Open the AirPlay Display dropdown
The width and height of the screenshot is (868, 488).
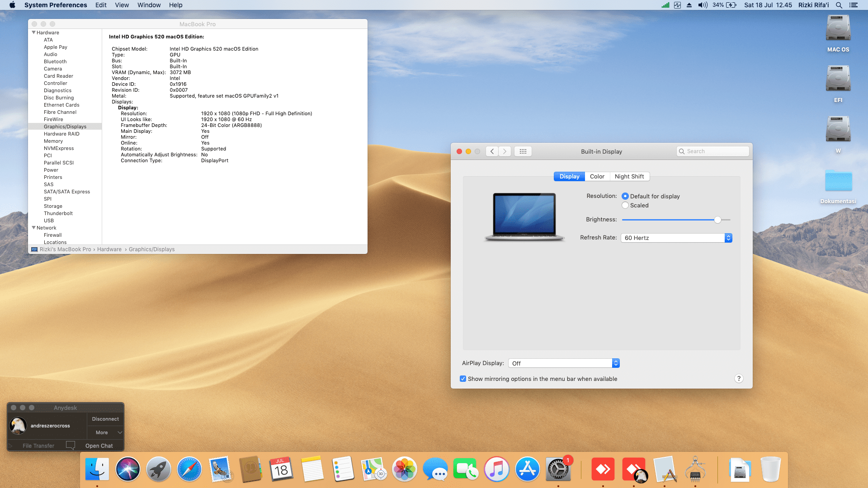pyautogui.click(x=563, y=363)
